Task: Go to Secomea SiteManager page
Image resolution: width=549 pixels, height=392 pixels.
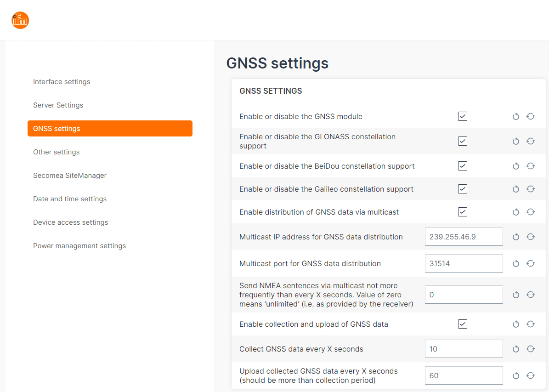Action: (x=70, y=176)
